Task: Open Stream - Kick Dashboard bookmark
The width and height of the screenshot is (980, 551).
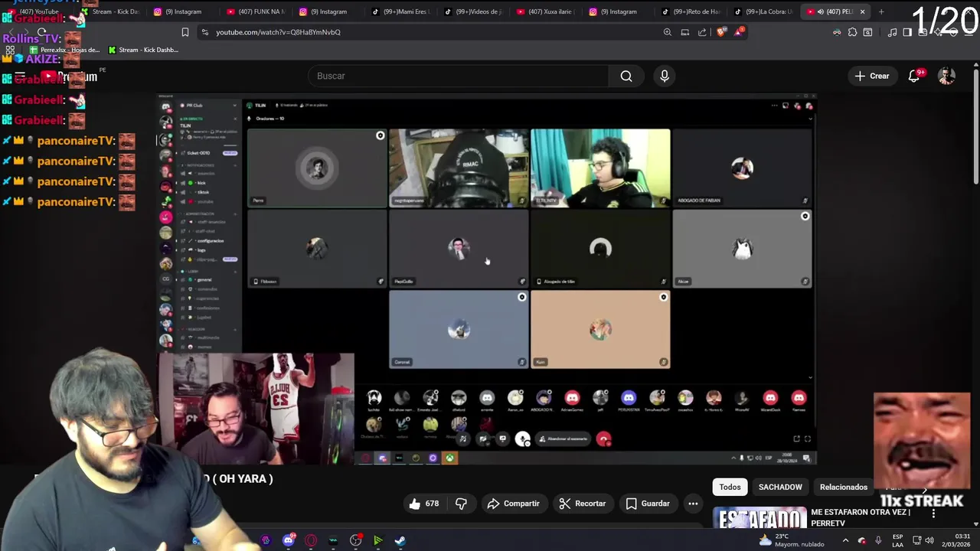Action: point(143,50)
